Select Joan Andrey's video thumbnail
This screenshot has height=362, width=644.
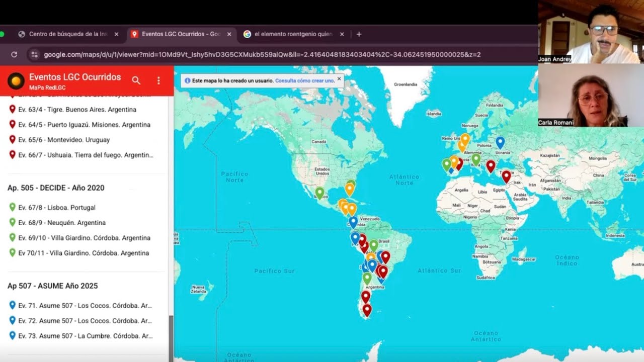pyautogui.click(x=591, y=32)
